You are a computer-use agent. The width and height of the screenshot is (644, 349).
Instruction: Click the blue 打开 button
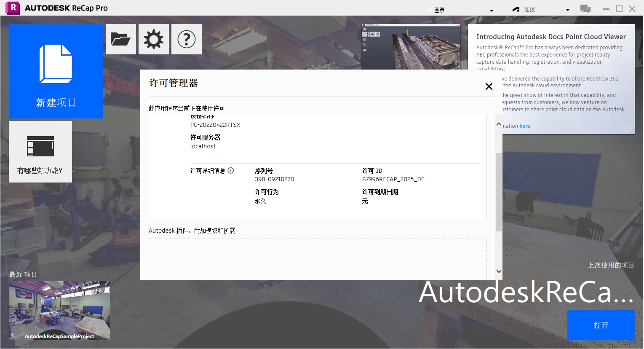pos(601,325)
